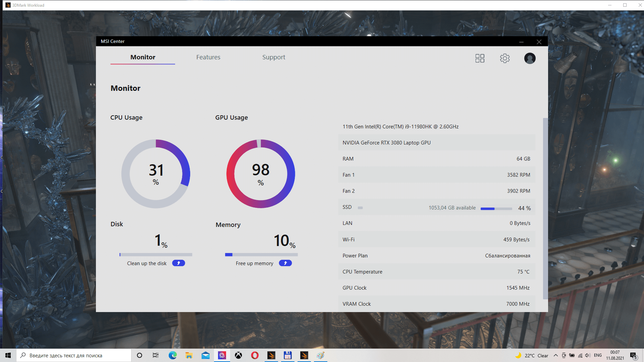This screenshot has width=644, height=362.
Task: Click the user profile avatar icon
Action: pos(530,58)
